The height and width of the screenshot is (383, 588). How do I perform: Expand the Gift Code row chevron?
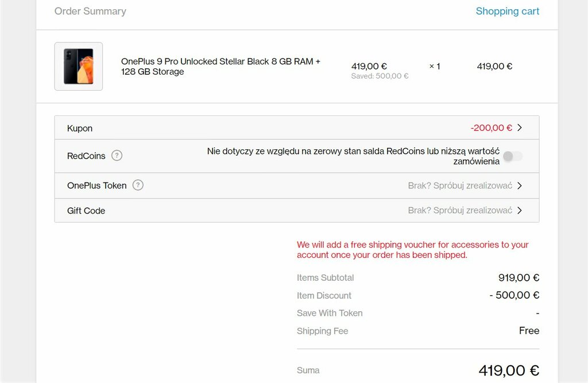pos(519,210)
